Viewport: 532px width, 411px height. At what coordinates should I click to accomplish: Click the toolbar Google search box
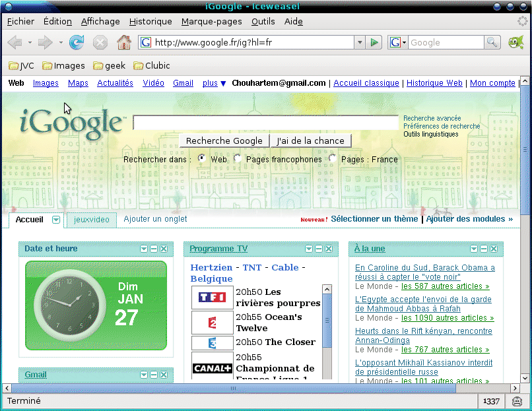point(446,42)
